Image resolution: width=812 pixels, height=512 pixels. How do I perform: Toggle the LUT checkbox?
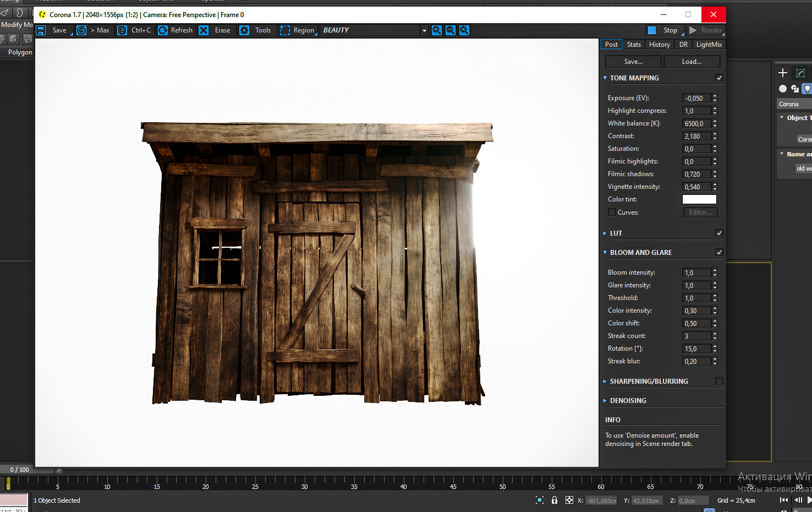tap(719, 233)
